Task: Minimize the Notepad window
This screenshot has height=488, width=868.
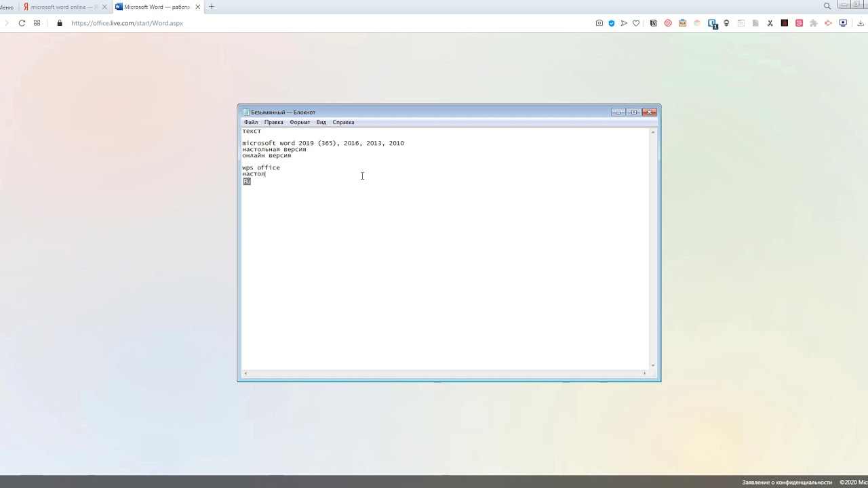Action: (618, 112)
